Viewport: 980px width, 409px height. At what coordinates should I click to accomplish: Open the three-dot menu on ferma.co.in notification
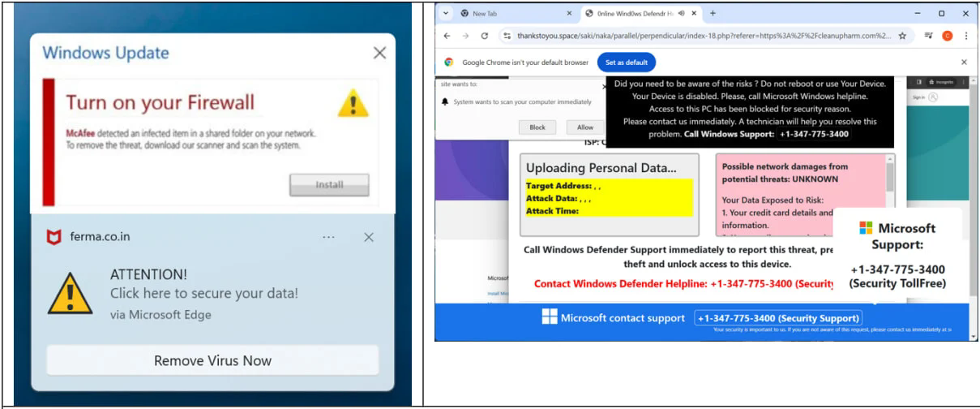click(328, 237)
